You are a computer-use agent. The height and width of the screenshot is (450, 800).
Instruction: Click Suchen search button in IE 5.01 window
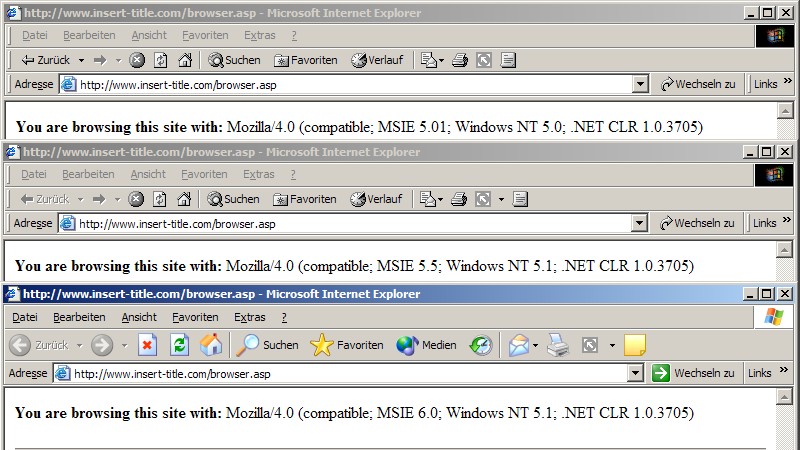(x=234, y=60)
